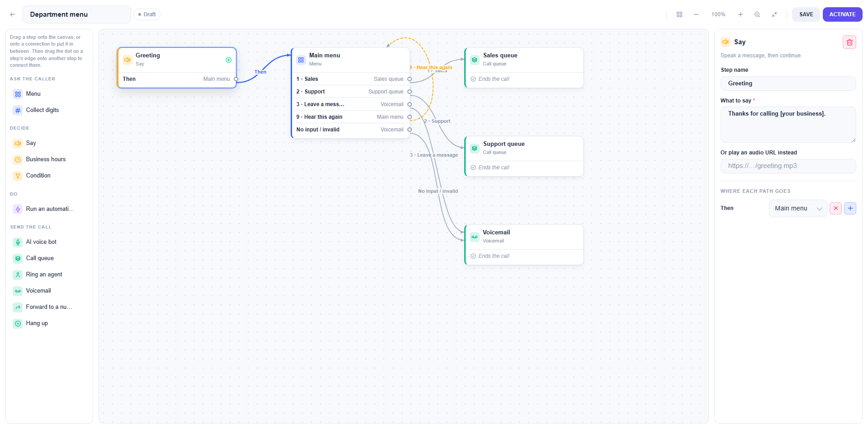
Task: Select Business hours step in palette
Action: [49, 159]
